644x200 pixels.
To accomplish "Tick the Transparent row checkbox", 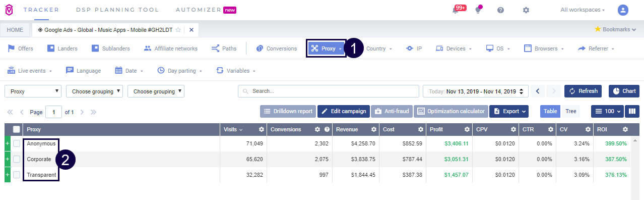I will [x=17, y=175].
